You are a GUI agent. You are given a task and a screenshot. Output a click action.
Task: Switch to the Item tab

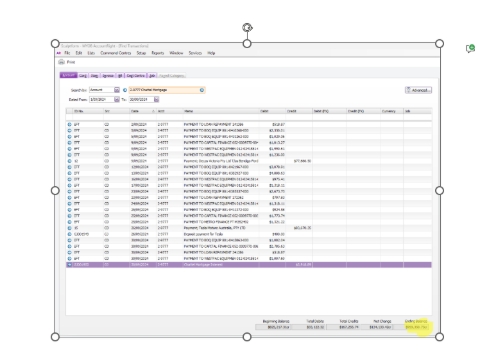pos(94,76)
